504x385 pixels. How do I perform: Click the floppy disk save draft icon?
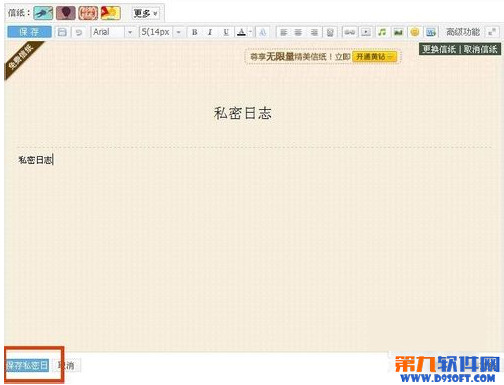click(x=62, y=32)
